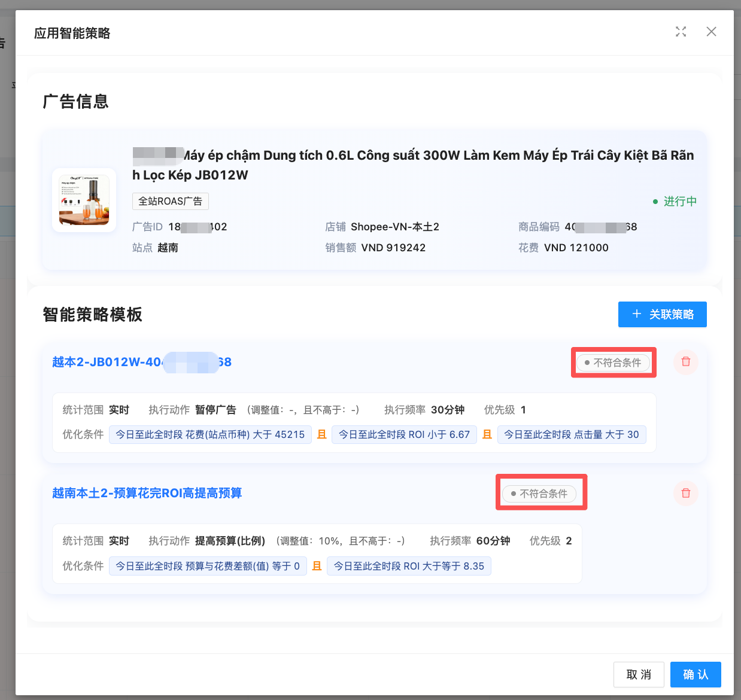The image size is (741, 700).
Task: Click condition 今日至此全时段 ROI 小于 6.67
Action: (404, 434)
